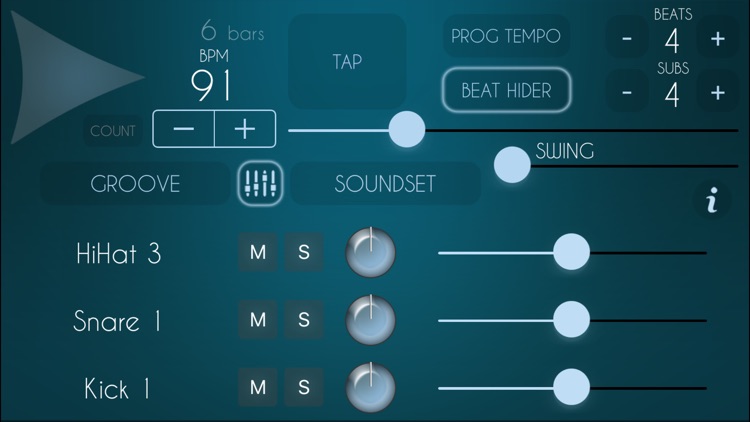Solo the HiHat 3 track
This screenshot has width=750, height=422.
304,252
